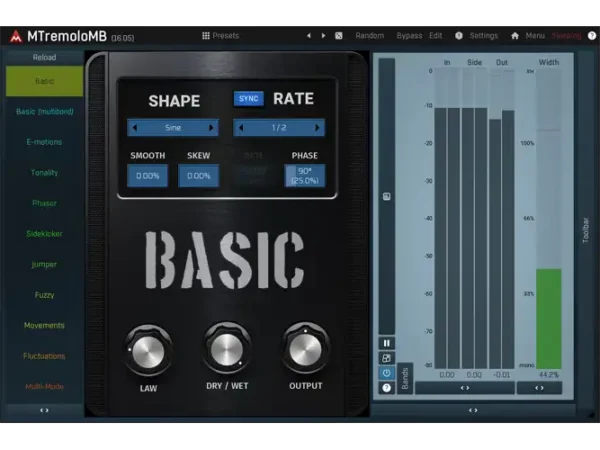Viewport: 600px width, 450px height.
Task: Select next shape with right arrow
Action: coord(211,128)
